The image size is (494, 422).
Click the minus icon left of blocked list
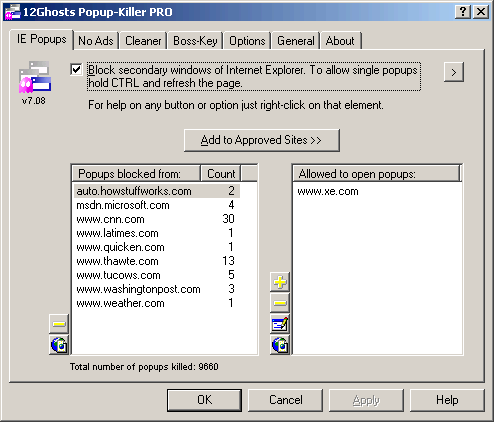pyautogui.click(x=59, y=324)
